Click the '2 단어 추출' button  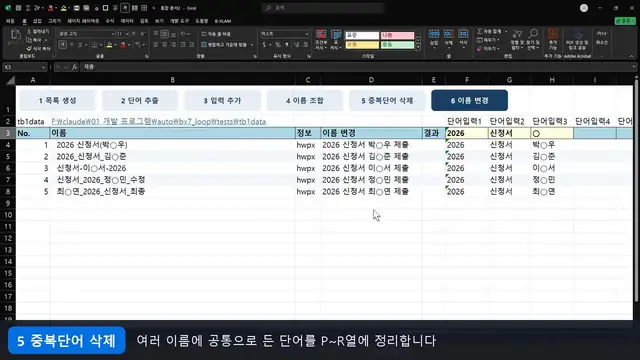tap(140, 100)
